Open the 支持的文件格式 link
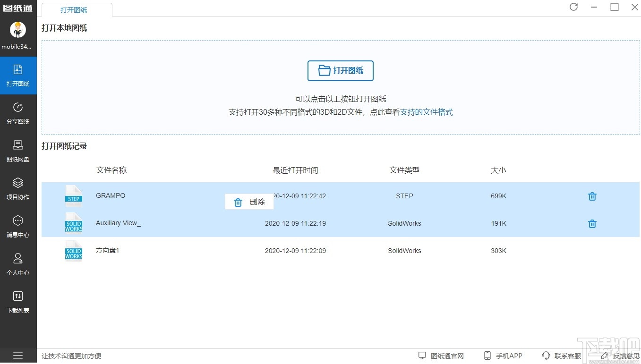 pos(426,112)
